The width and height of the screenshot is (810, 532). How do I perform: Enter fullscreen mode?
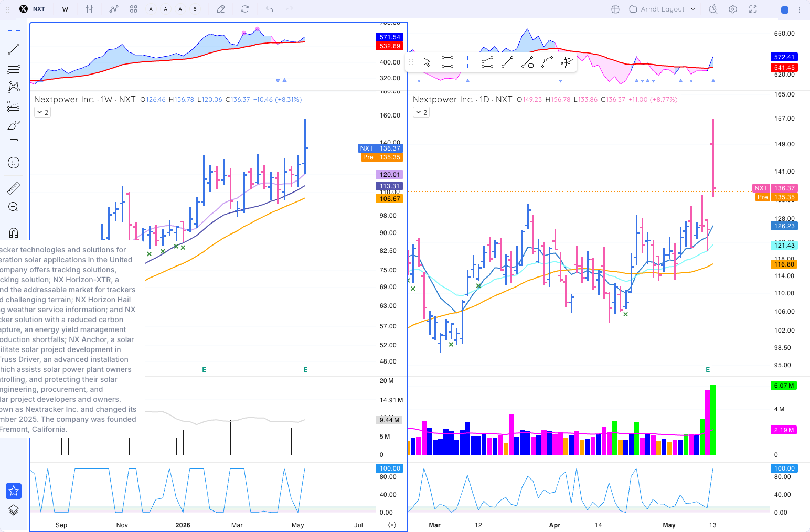point(753,9)
